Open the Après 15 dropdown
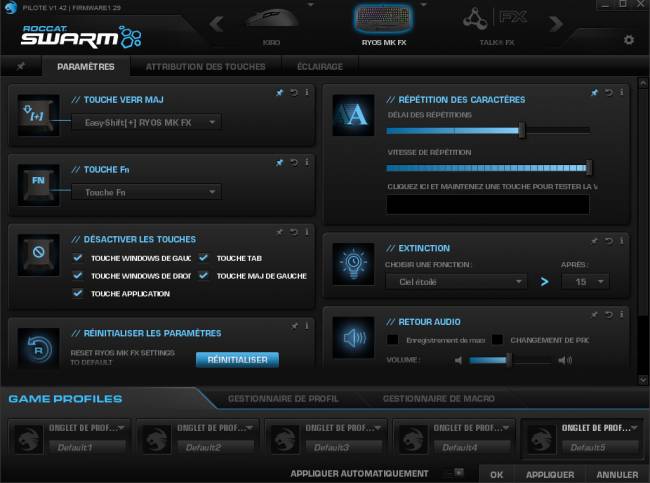The height and width of the screenshot is (483, 650). coord(585,282)
